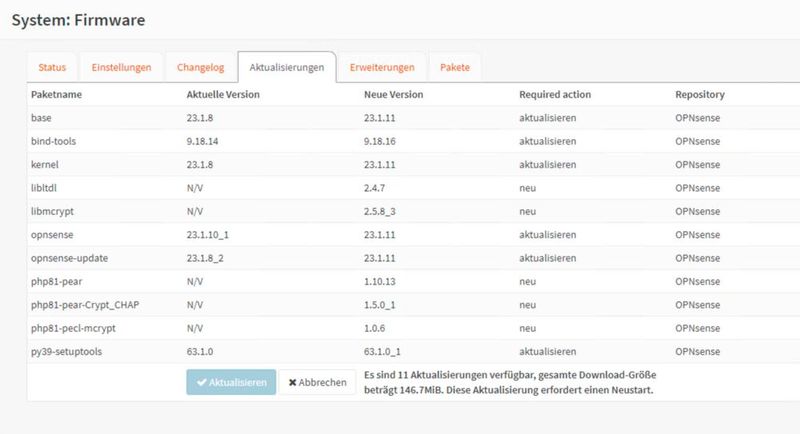Click new version 1.10.13 of php81-pear
The height and width of the screenshot is (434, 800).
[380, 282]
